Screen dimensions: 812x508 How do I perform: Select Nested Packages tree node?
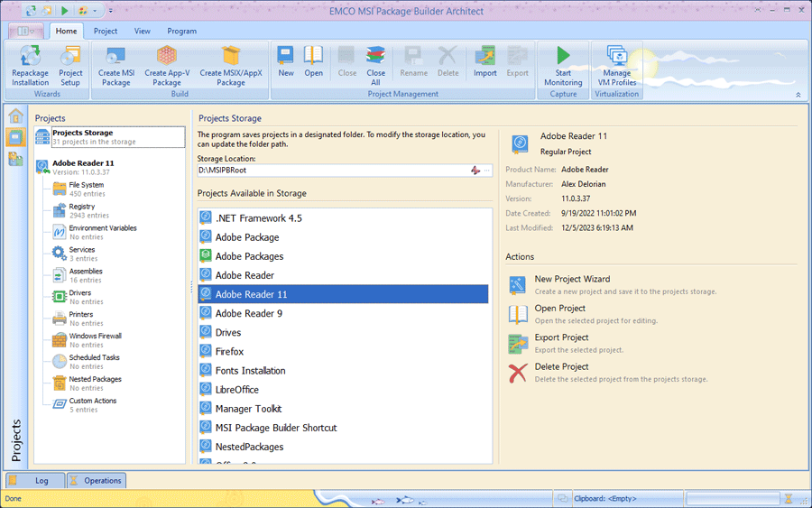coord(95,383)
